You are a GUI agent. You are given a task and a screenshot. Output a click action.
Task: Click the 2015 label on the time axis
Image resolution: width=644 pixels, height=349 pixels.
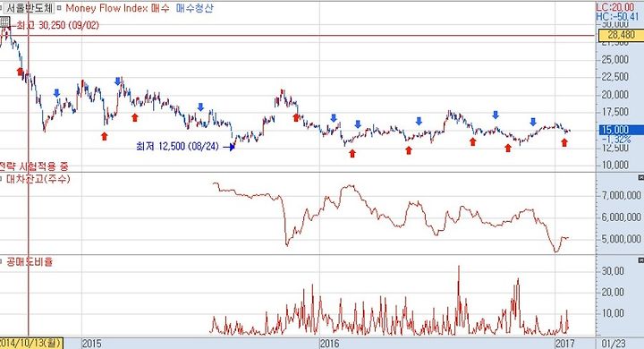point(92,344)
